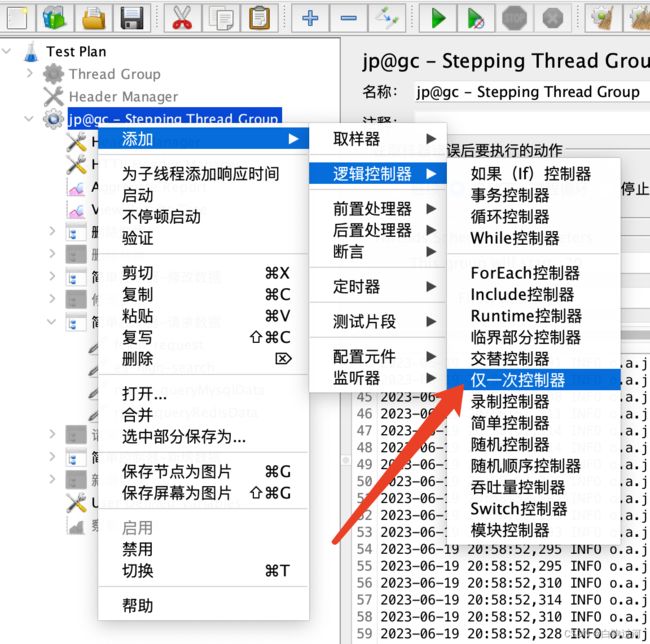The width and height of the screenshot is (650, 644).
Task: Choose 启动 from context menu
Action: (203, 195)
